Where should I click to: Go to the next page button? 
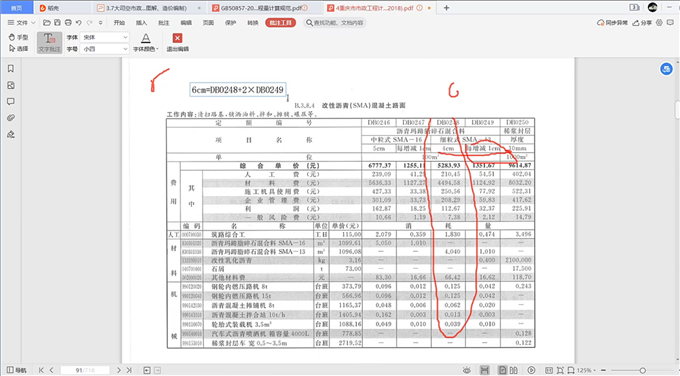coord(119,370)
